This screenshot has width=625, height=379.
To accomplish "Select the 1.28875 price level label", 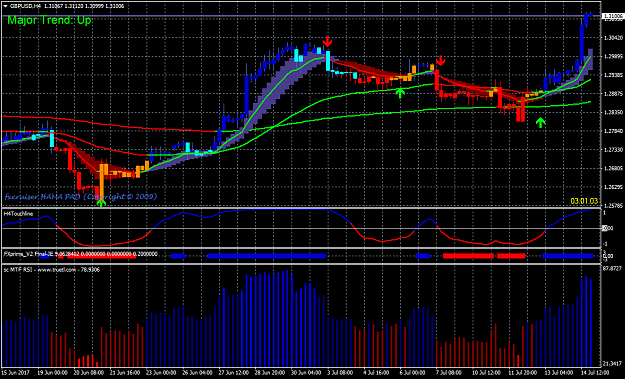I will pyautogui.click(x=613, y=94).
